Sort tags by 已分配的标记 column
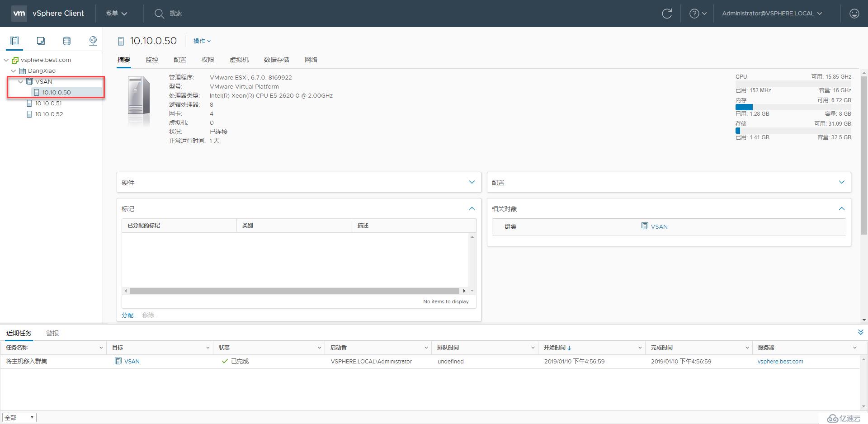 pyautogui.click(x=144, y=225)
